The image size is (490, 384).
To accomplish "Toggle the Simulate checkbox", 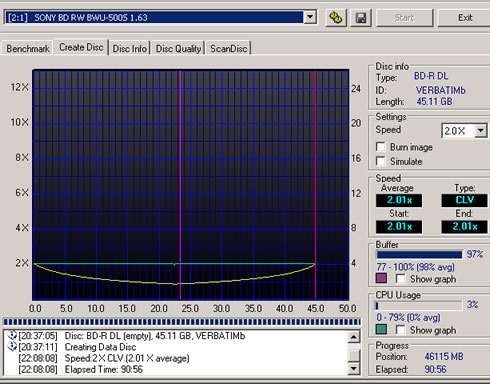I will click(x=381, y=161).
